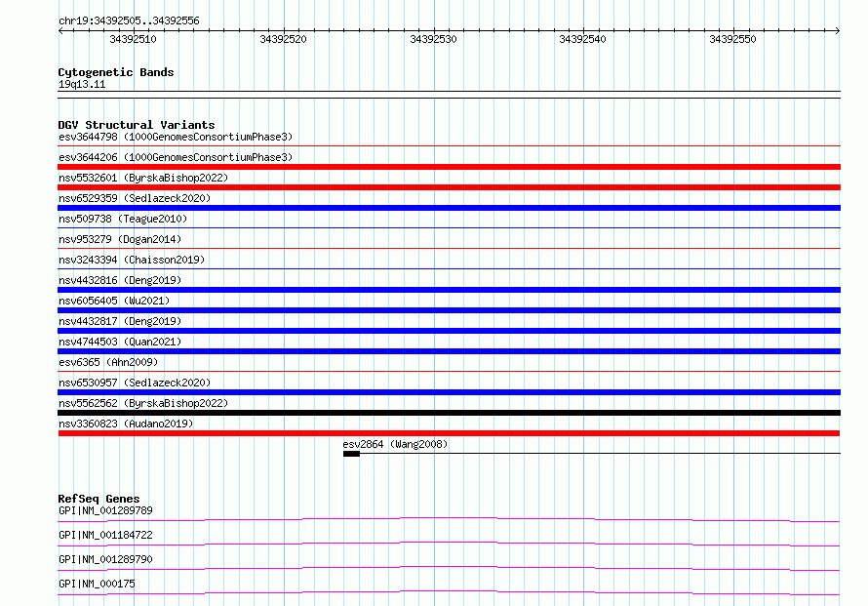The width and height of the screenshot is (868, 606).
Task: Click nsv4432817 (Deng2019) label
Action: point(120,321)
